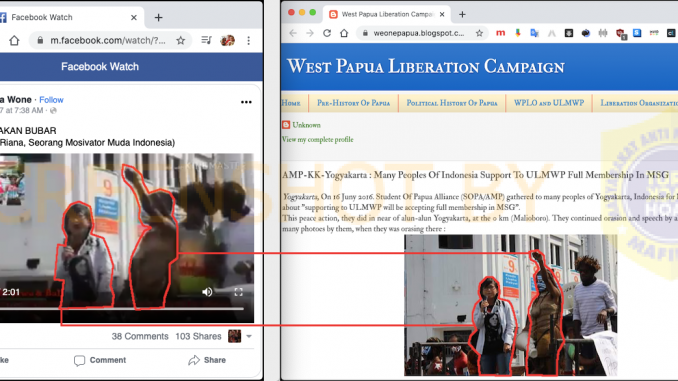Go to home in Facebook browser window

pyautogui.click(x=14, y=41)
